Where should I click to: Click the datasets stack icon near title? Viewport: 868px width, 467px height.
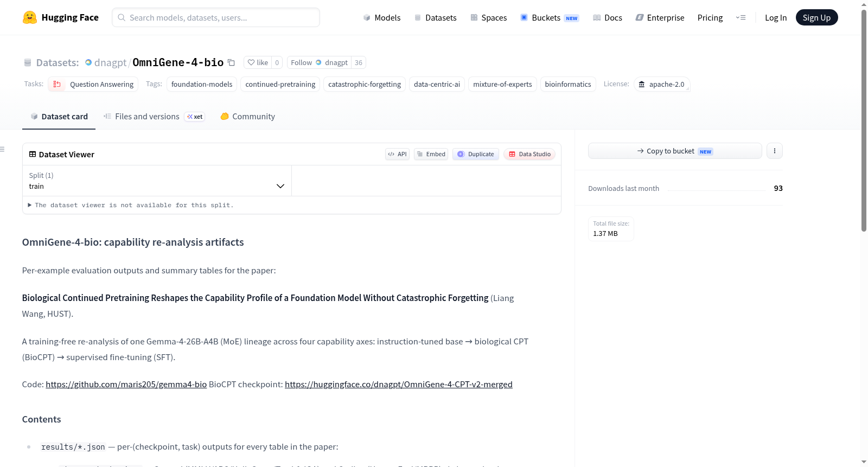point(28,62)
